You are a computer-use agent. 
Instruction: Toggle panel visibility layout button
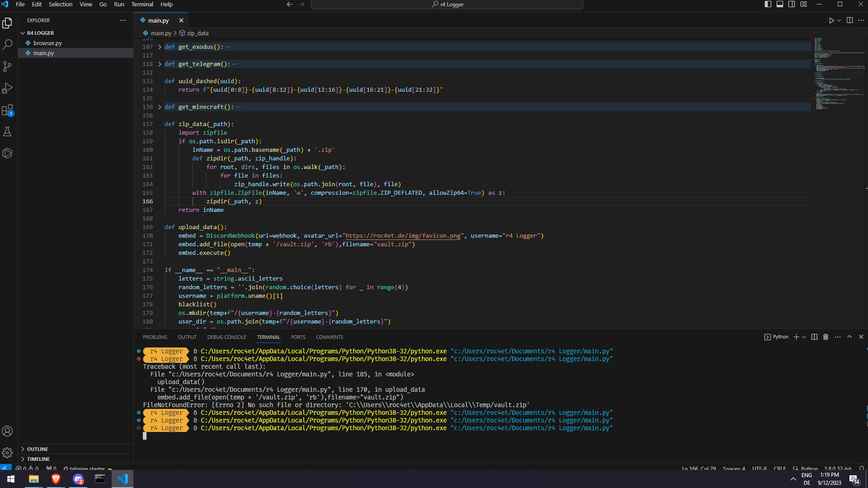(779, 5)
